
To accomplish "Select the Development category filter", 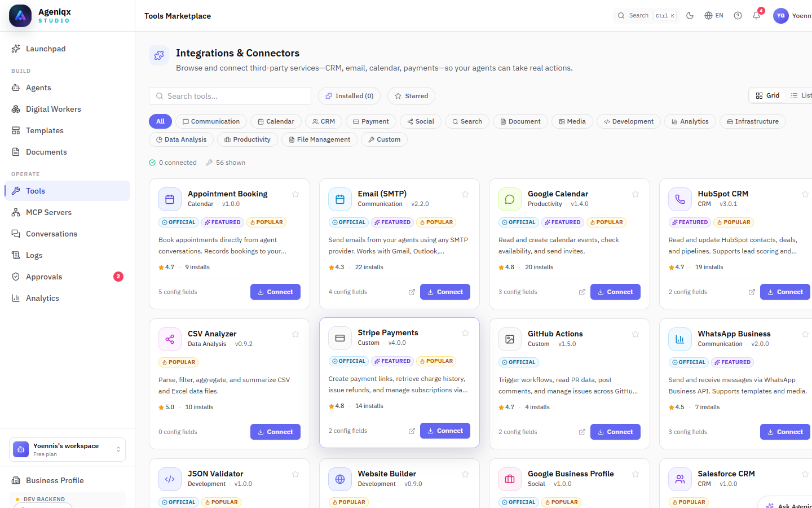I will tap(629, 121).
